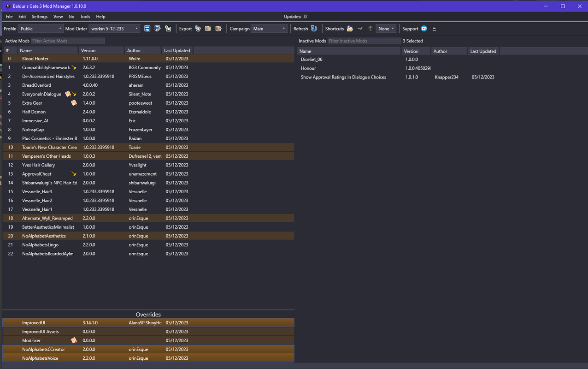This screenshot has width=588, height=369.
Task: Click the Export archive as icon
Action: 218,29
